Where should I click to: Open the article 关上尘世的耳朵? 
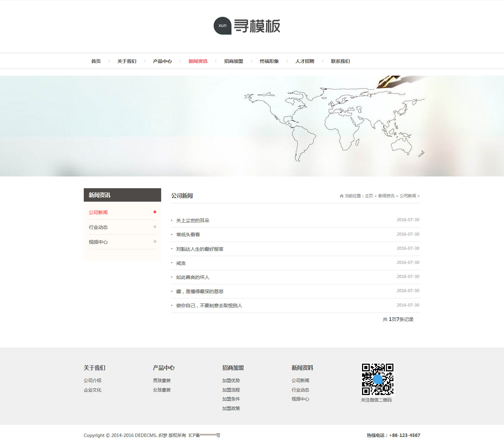coord(193,220)
